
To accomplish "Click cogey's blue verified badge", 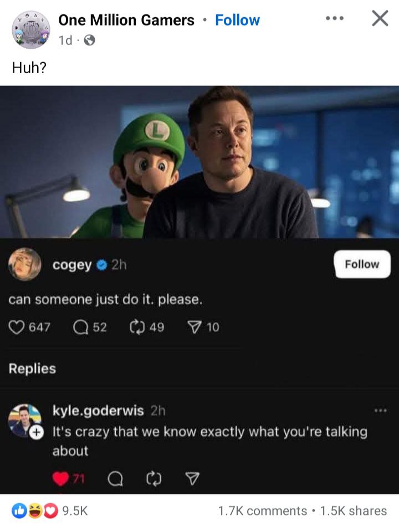I will tap(101, 265).
